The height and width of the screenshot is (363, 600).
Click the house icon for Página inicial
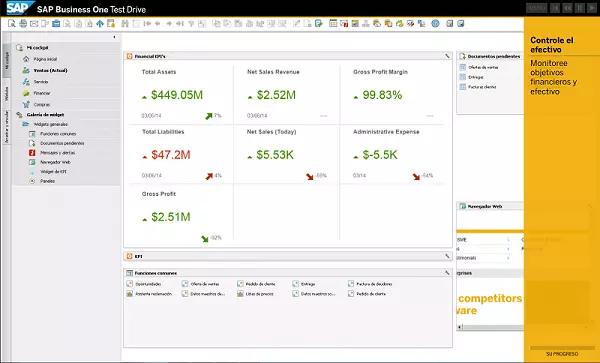(26, 59)
